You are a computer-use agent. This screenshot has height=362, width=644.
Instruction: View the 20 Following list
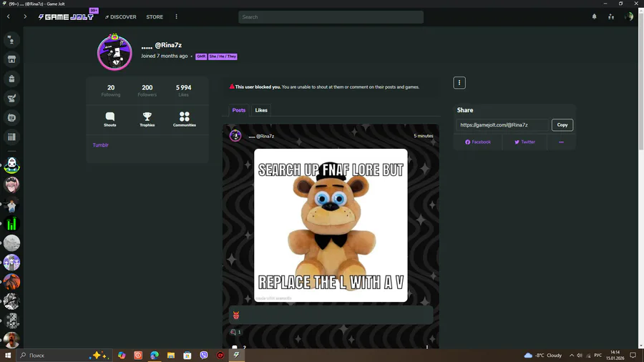pyautogui.click(x=111, y=91)
